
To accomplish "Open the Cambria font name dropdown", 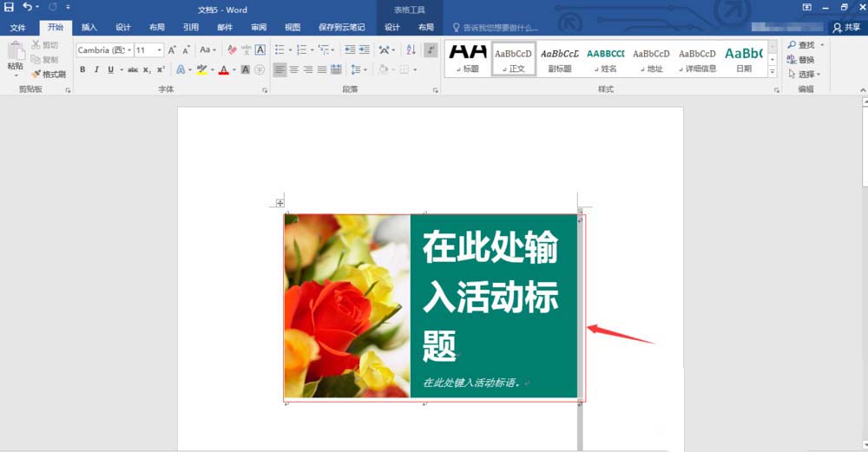I will (128, 50).
